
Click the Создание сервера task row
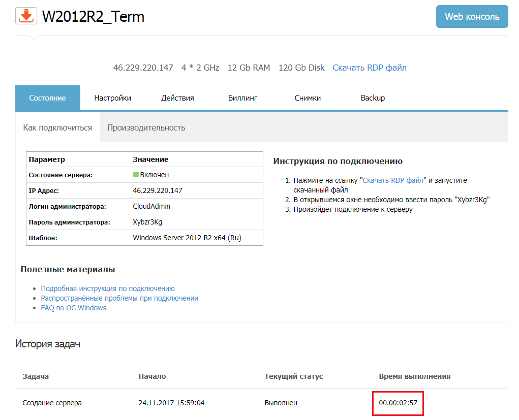[52, 403]
